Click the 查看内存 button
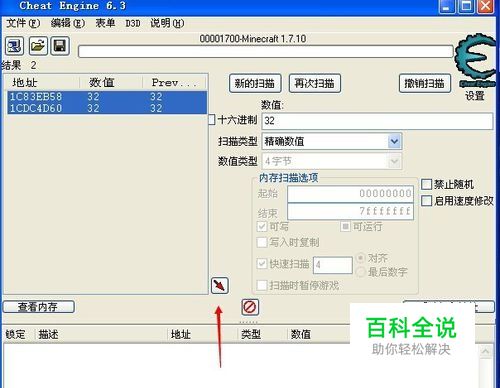500x388 pixels. tap(38, 307)
